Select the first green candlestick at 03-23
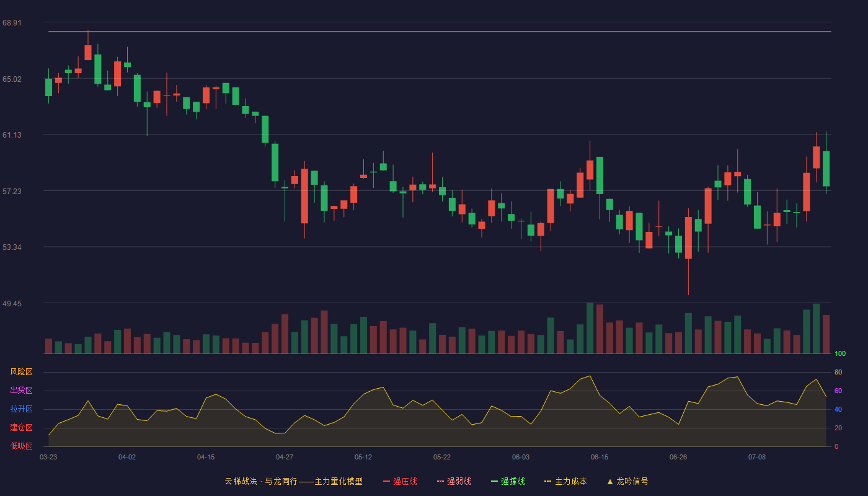This screenshot has height=496, width=868. coord(48,87)
